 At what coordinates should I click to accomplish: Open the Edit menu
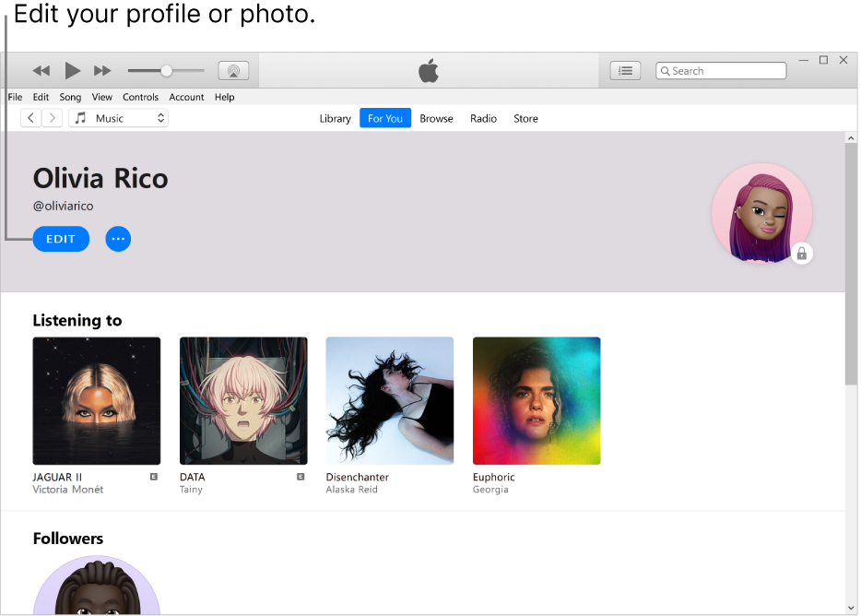(41, 97)
